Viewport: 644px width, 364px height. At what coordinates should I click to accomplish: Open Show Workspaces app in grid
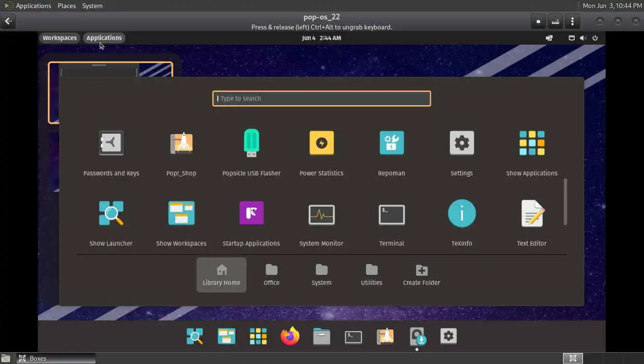pos(181,223)
